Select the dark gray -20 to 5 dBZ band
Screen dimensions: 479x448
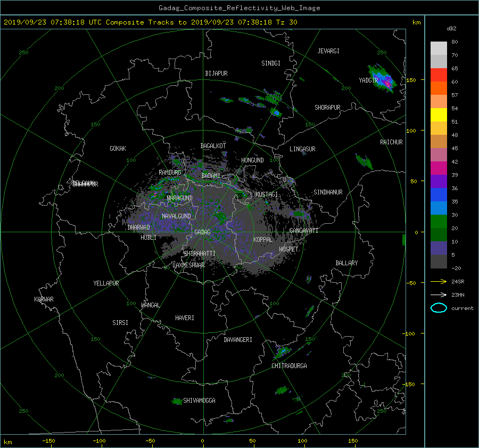(439, 262)
